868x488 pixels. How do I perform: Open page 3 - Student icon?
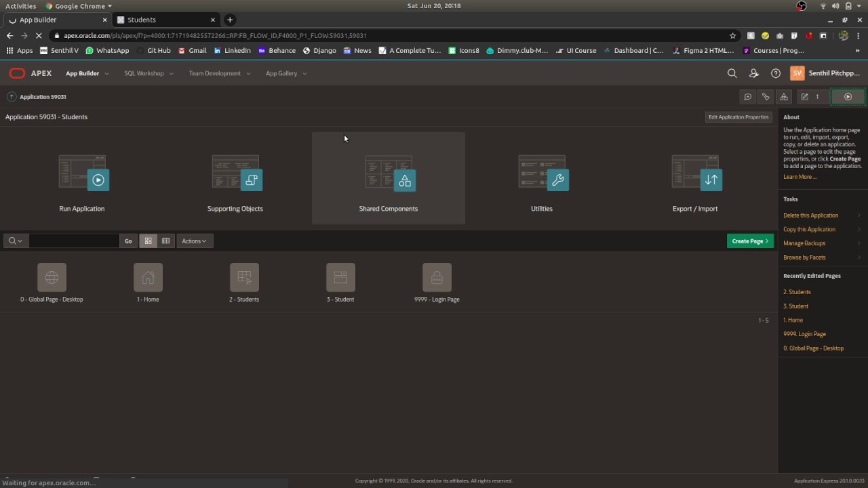[x=340, y=277]
